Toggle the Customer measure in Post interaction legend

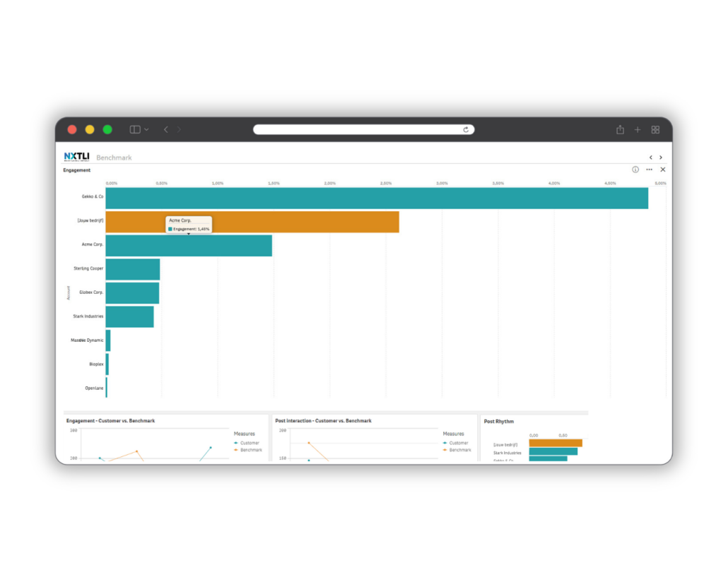[x=458, y=443]
